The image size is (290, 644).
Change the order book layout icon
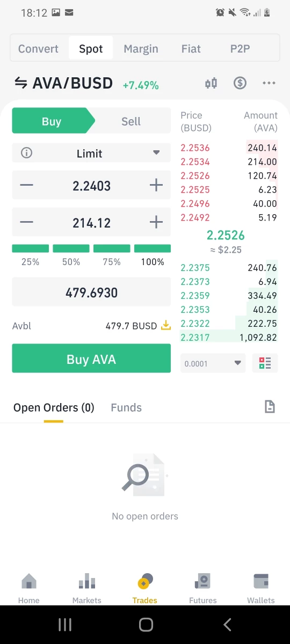pos(265,363)
